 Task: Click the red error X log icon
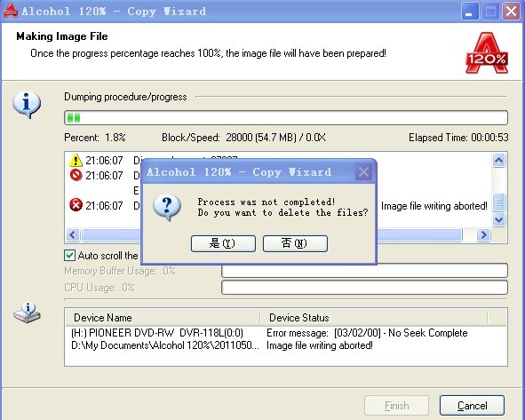pyautogui.click(x=76, y=205)
